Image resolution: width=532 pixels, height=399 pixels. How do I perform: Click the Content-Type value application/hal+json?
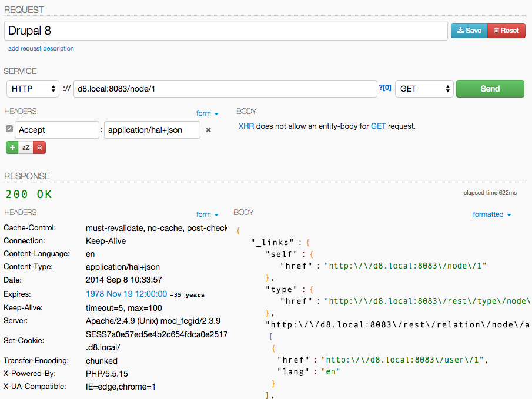click(x=123, y=267)
